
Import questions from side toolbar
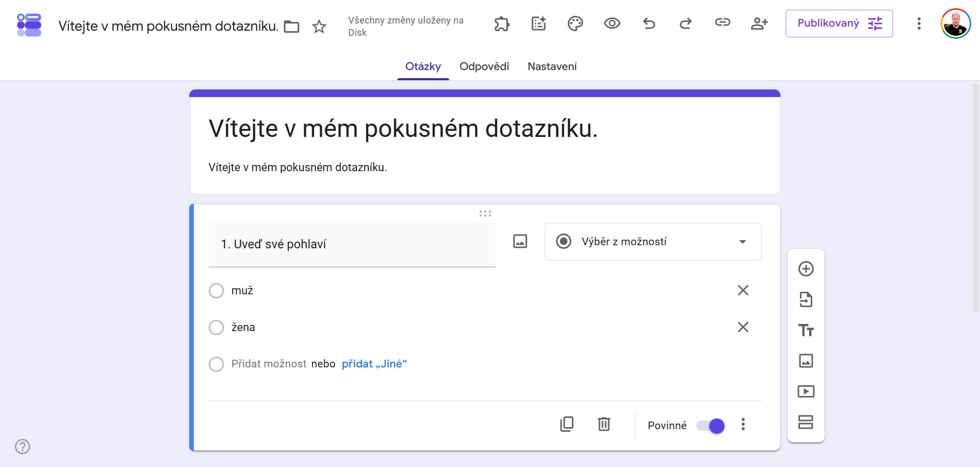[806, 299]
